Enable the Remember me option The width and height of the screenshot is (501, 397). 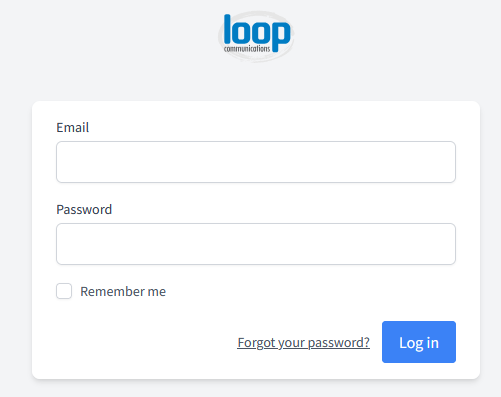coord(64,291)
